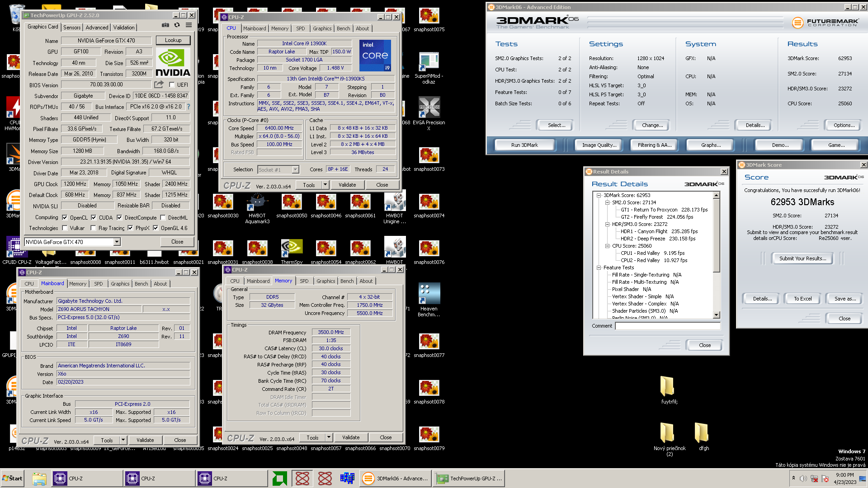Open Bus Interface help question mark
Image resolution: width=868 pixels, height=488 pixels.
(x=189, y=107)
